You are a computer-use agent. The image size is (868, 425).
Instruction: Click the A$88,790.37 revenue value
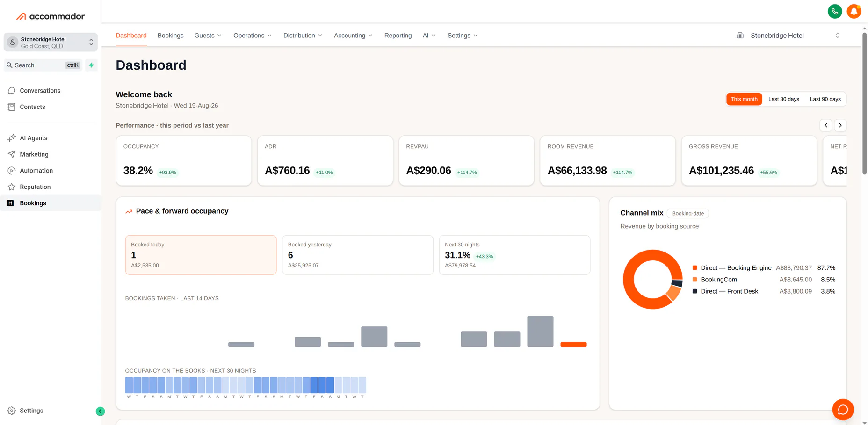coord(794,268)
